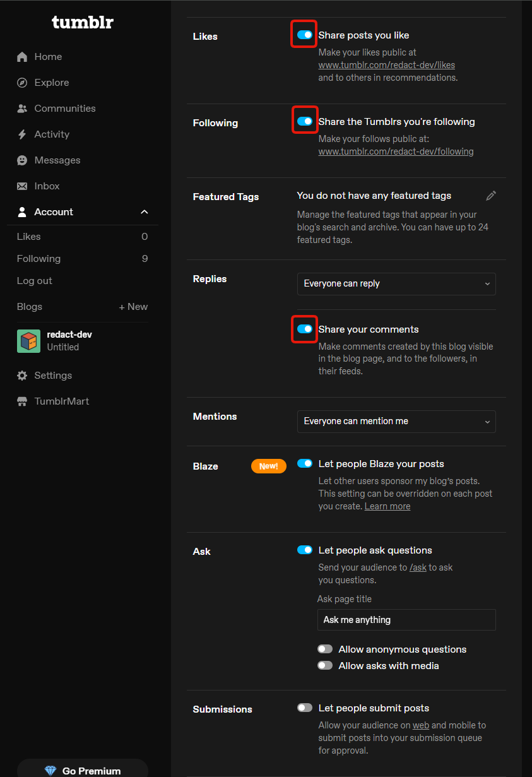The image size is (532, 777).
Task: Click the Inbox envelope icon
Action: (x=22, y=186)
